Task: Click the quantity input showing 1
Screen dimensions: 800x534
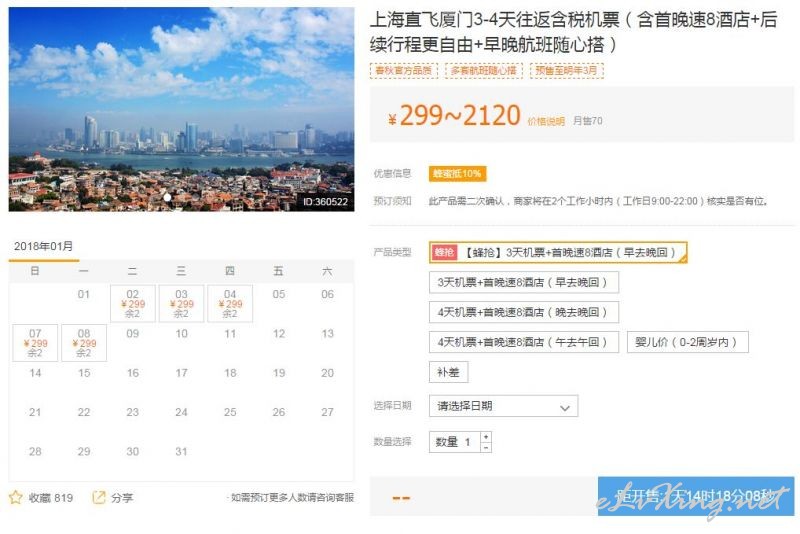Action: [x=455, y=442]
